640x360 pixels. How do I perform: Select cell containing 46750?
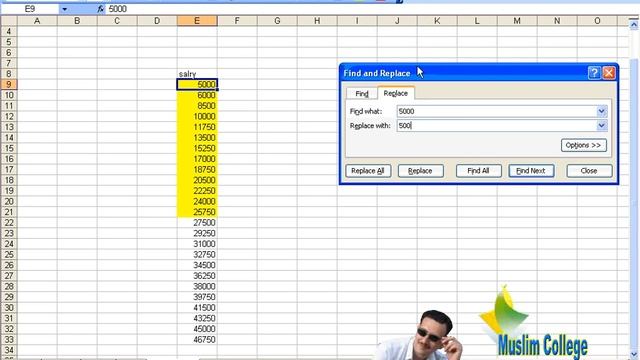click(197, 340)
